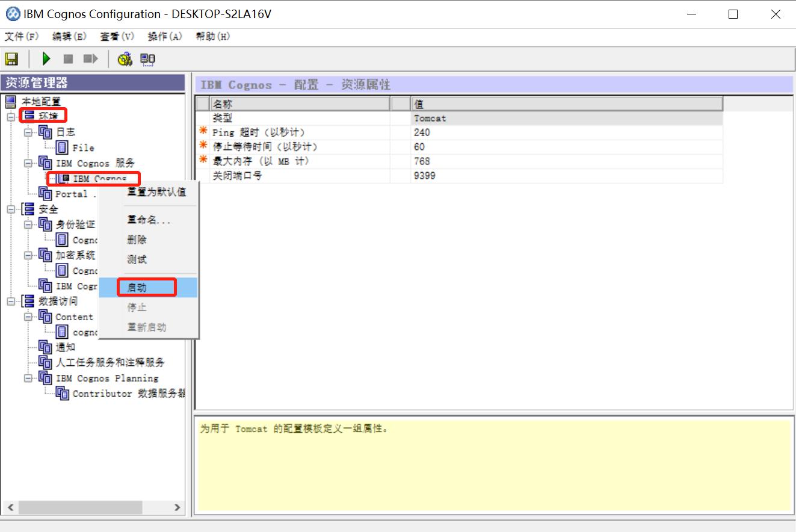Collapse the IBM Cognos Planning branch

28,378
